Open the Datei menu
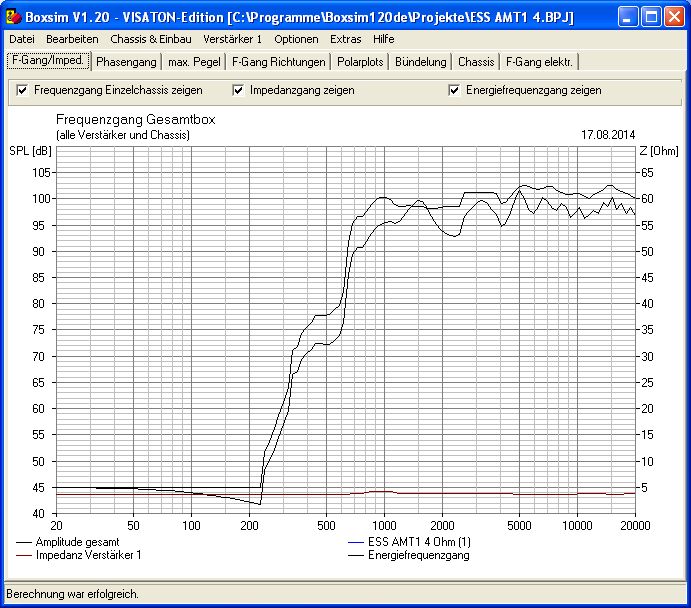Viewport: 691px width, 608px height. (x=22, y=39)
